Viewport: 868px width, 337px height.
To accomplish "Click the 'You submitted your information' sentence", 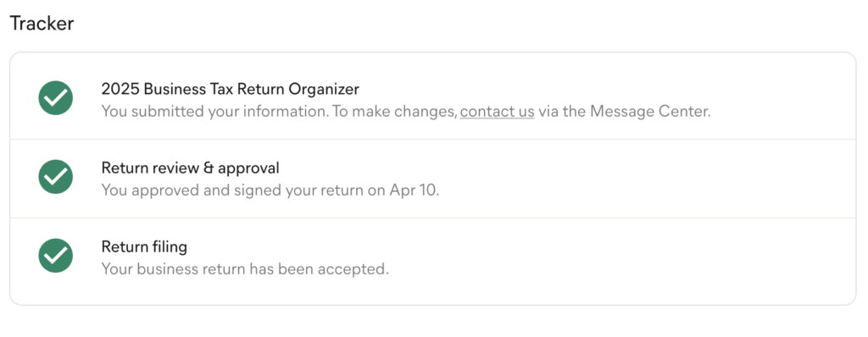I will (215, 112).
